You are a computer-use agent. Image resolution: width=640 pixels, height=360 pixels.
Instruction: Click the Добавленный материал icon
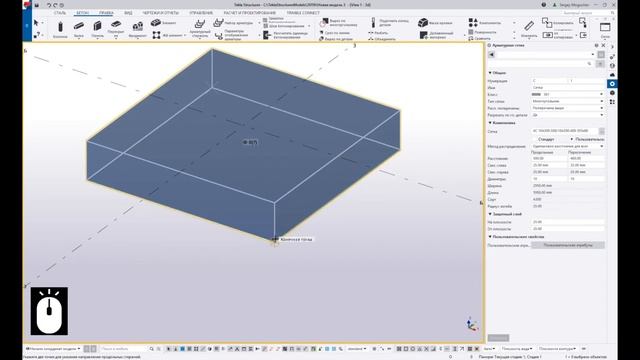pyautogui.click(x=424, y=35)
